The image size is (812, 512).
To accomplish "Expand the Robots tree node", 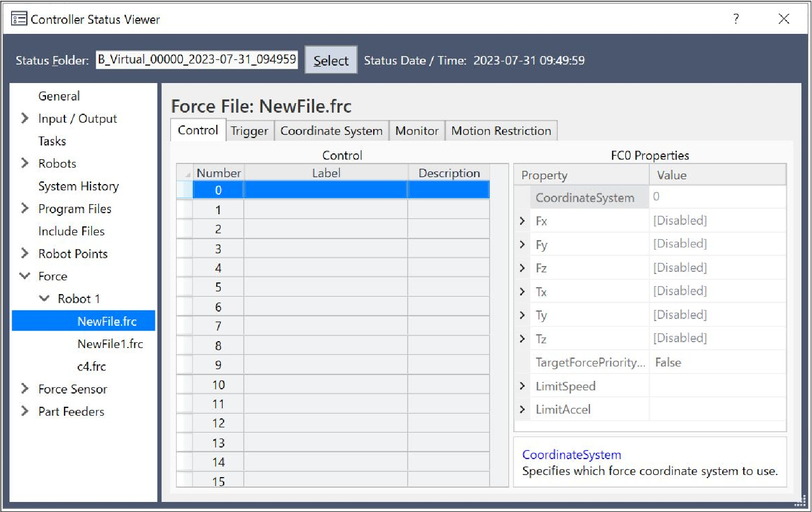I will click(x=25, y=163).
